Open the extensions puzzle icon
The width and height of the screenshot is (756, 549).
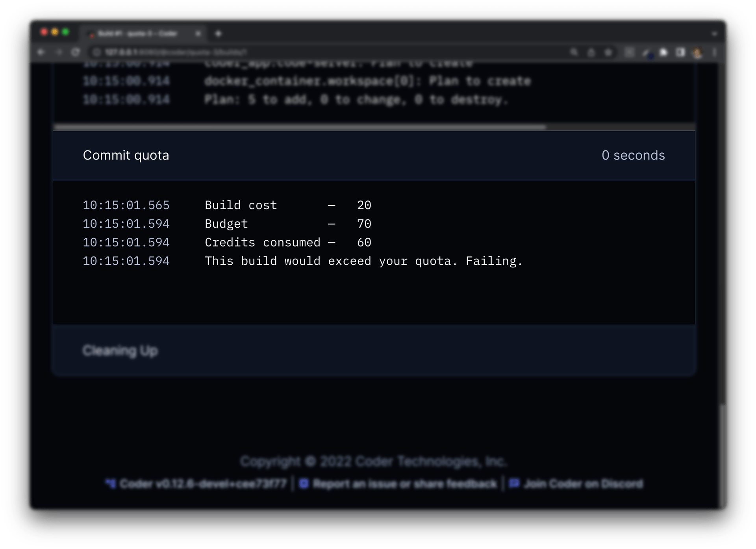coord(663,52)
